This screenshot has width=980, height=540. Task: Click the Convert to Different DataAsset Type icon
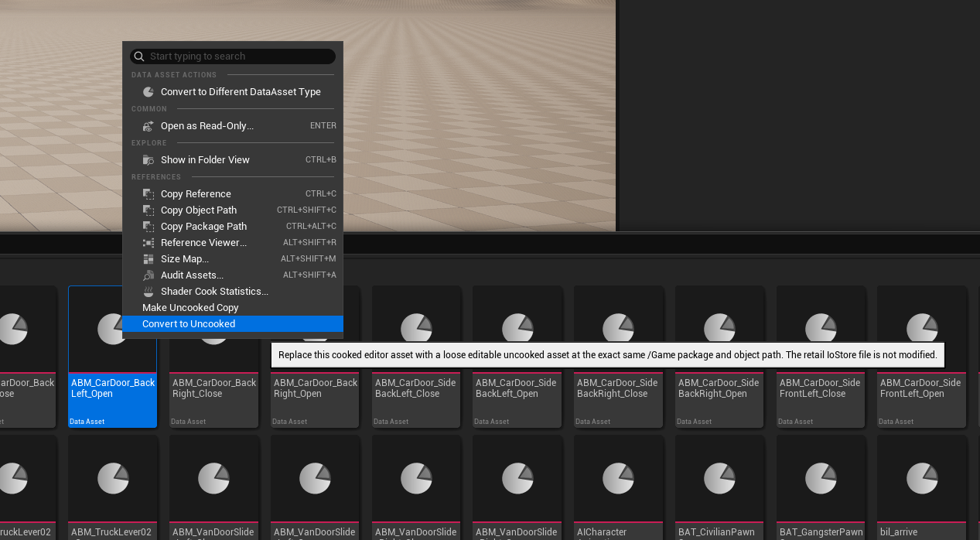click(149, 92)
